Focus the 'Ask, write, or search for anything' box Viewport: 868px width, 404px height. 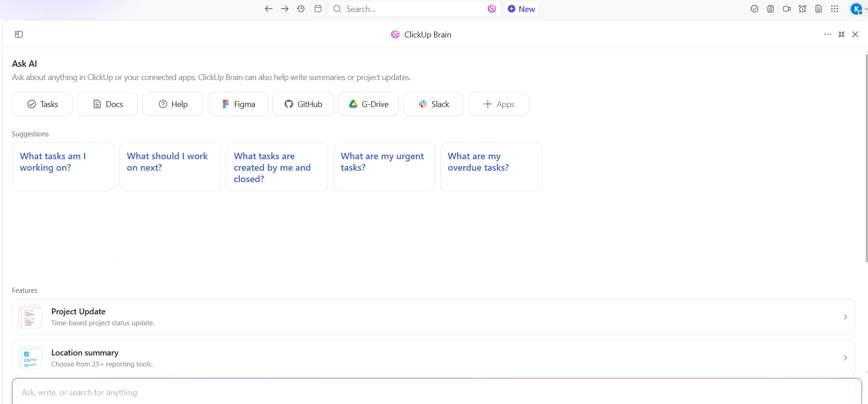(437, 392)
